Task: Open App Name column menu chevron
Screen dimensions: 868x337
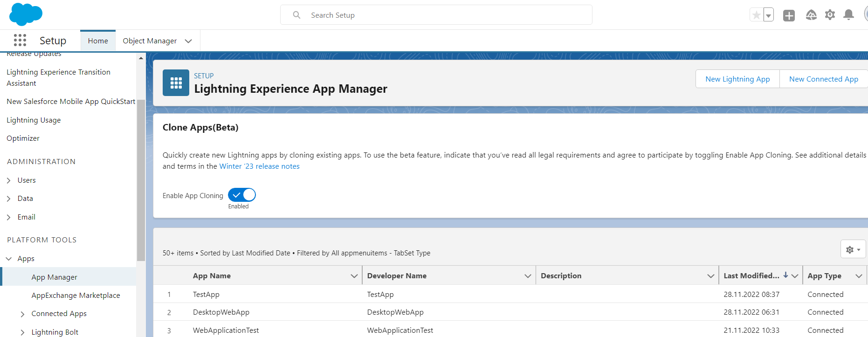Action: [x=354, y=276]
